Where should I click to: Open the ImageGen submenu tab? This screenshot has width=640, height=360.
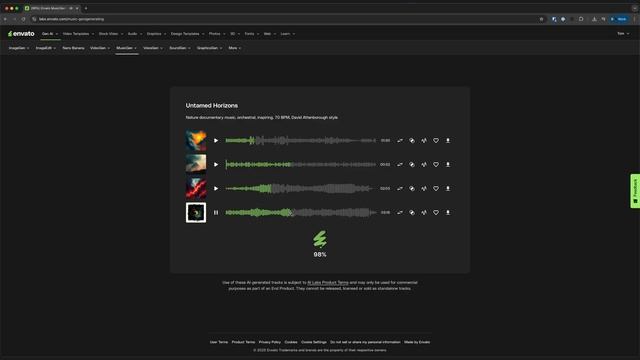19,48
